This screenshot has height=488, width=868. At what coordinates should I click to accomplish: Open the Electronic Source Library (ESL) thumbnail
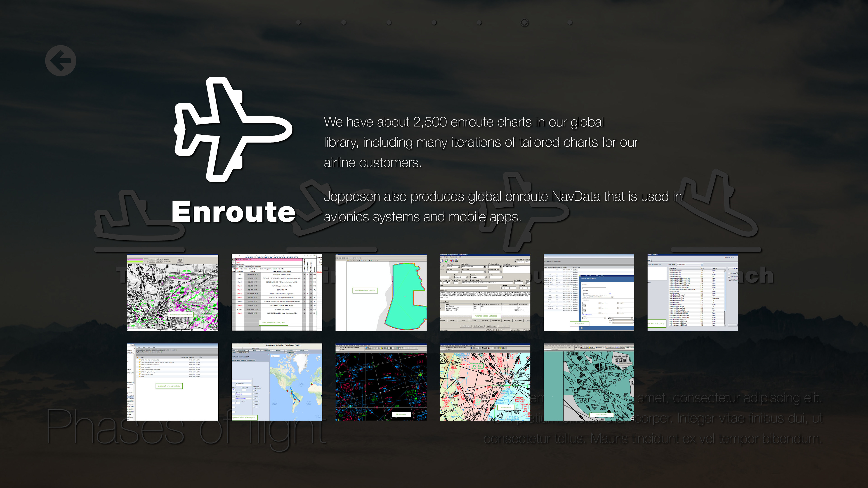coord(172,382)
